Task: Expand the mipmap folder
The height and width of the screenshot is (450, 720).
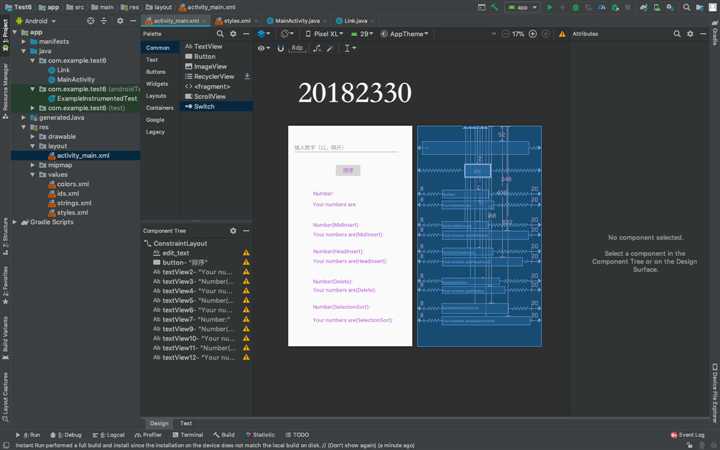Action: [33, 165]
